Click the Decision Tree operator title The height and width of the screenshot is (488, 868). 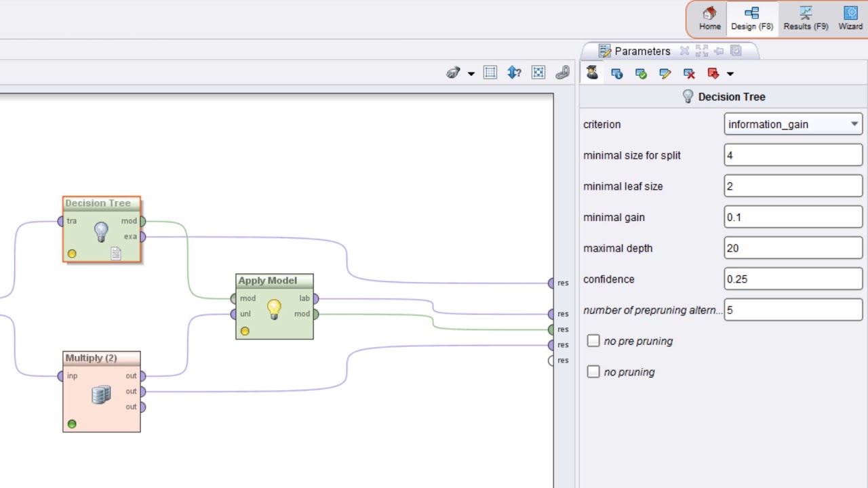click(x=98, y=203)
